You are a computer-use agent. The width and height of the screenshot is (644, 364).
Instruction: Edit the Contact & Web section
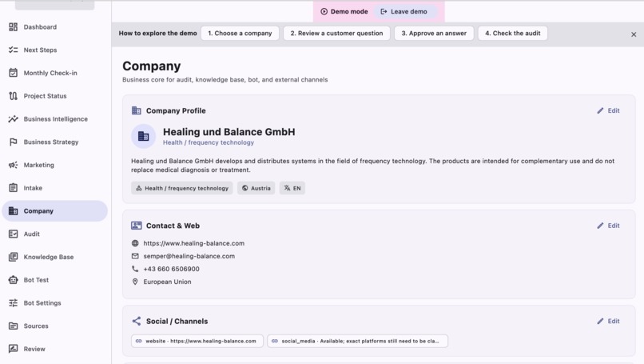[608, 226]
